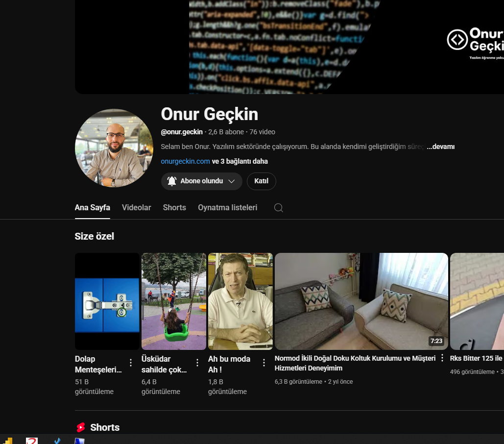The width and height of the screenshot is (504, 444).
Task: Click the @onur.geckin channel handle
Action: pyautogui.click(x=182, y=132)
